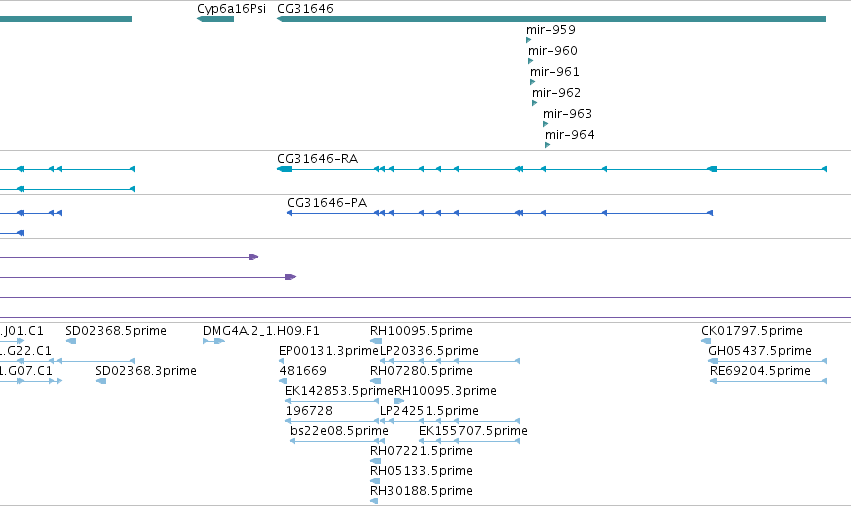
Task: Select the CK01797.5prime EST label
Action: click(x=752, y=331)
